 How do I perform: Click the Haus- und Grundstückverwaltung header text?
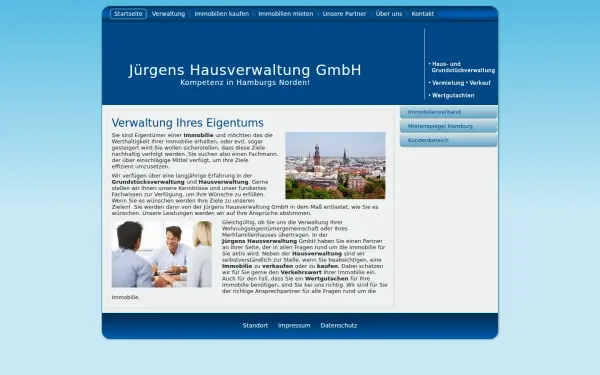462,67
